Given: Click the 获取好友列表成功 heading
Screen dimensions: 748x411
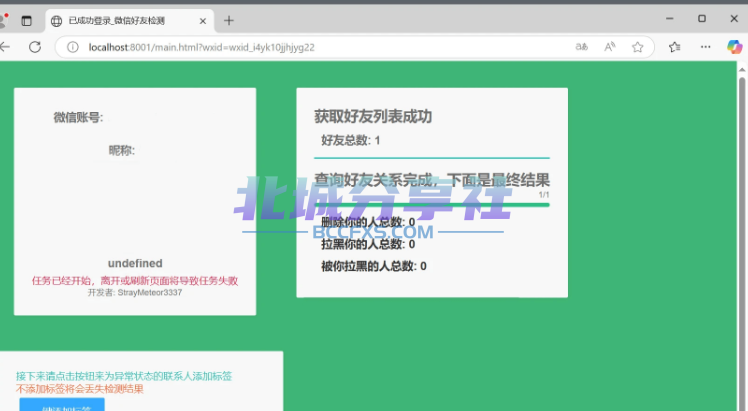Looking at the screenshot, I should [x=373, y=116].
